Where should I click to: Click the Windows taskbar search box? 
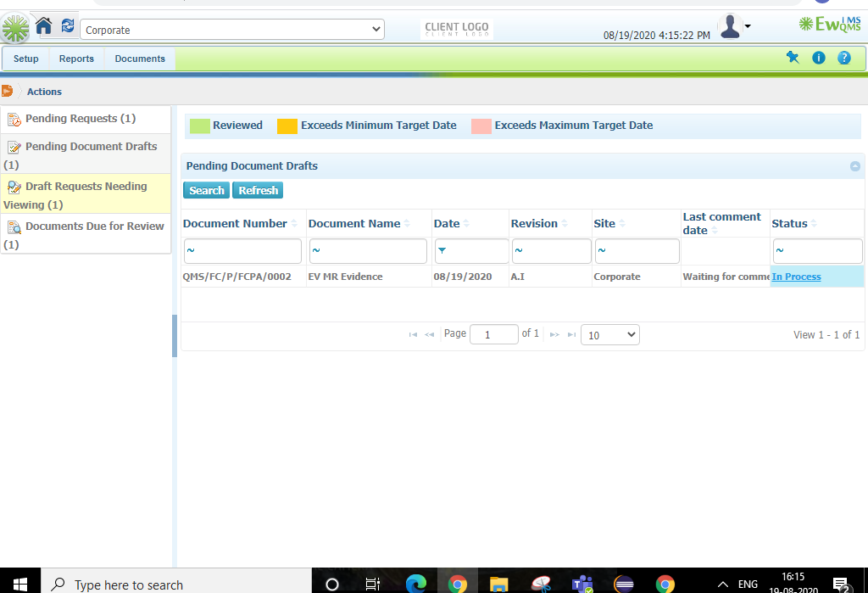(176, 584)
